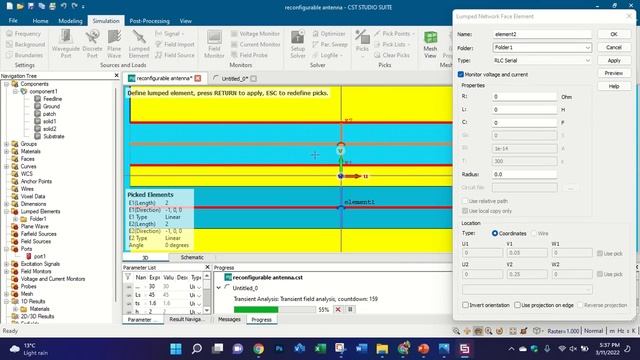Collapse the Components tree node

click(x=7, y=84)
